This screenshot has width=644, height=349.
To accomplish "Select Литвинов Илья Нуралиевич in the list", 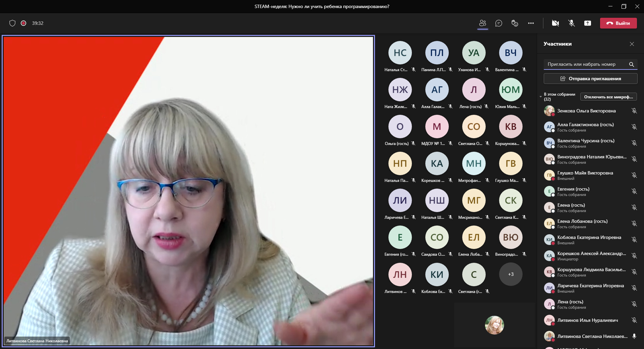I will [587, 320].
